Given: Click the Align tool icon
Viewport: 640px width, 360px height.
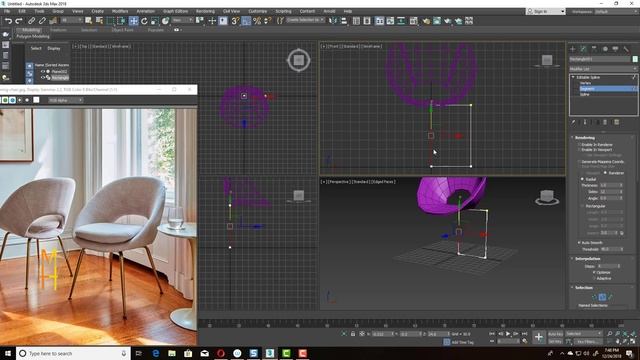Looking at the screenshot, I should (x=344, y=21).
